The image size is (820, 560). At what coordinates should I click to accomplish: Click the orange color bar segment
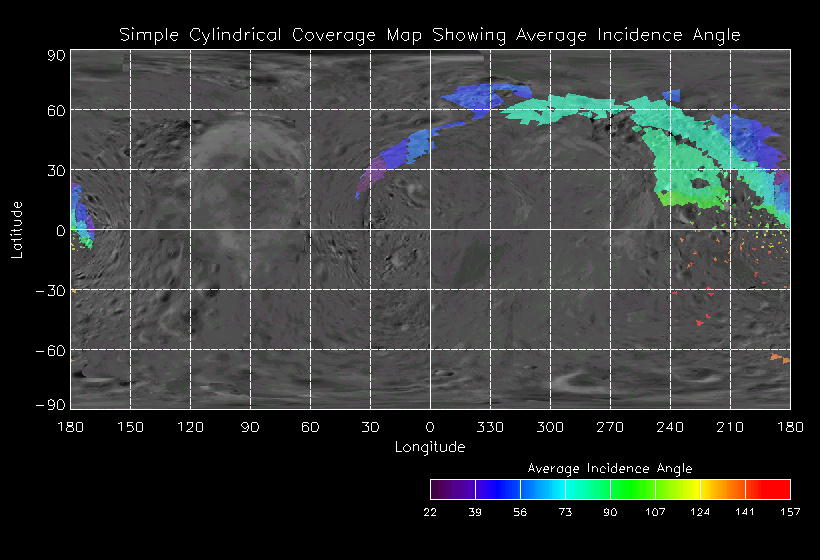723,489
